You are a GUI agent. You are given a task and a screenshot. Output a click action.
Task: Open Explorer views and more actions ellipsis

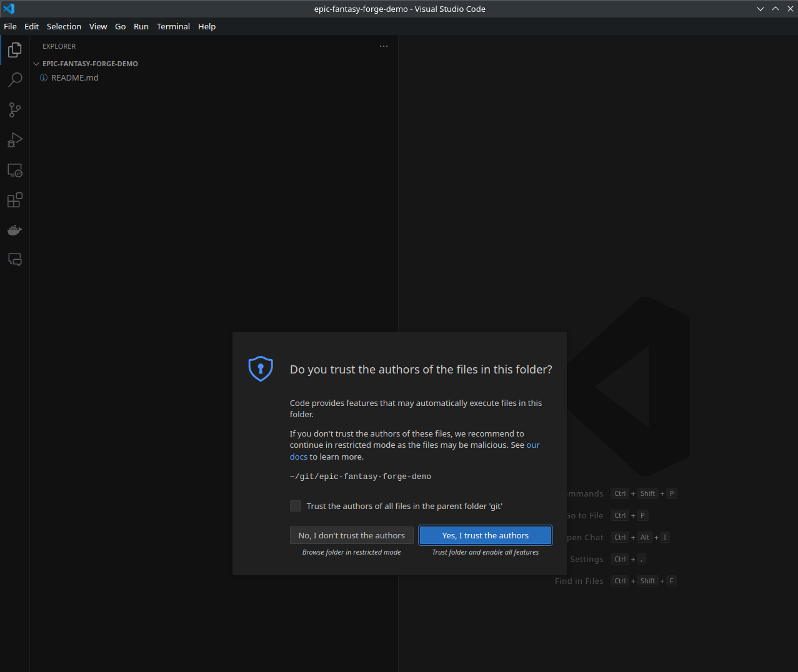point(384,46)
